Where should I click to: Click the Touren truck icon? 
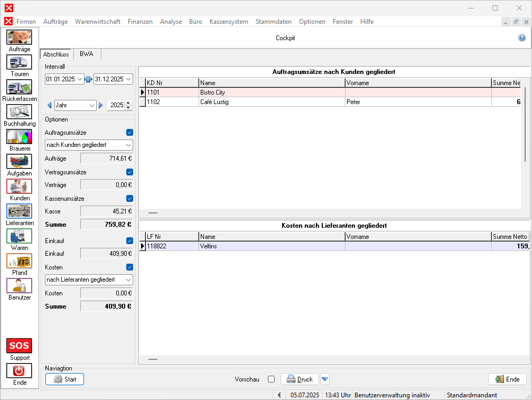click(x=19, y=62)
